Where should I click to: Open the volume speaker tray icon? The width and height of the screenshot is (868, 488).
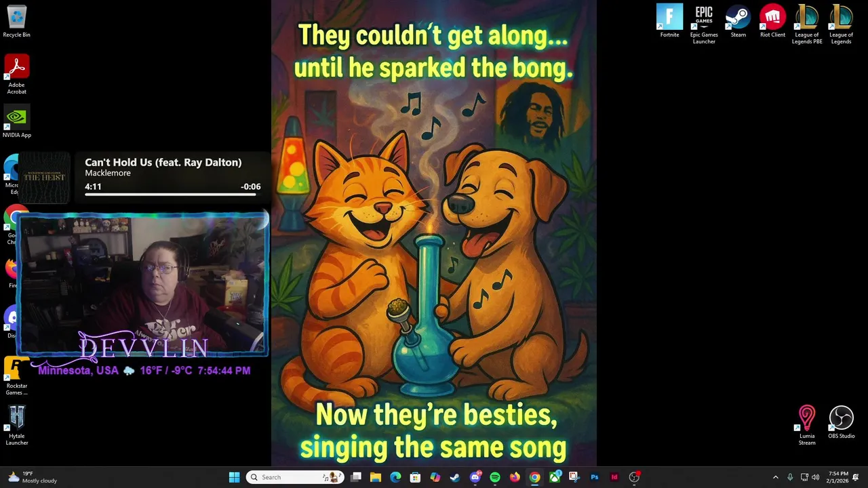coord(815,477)
